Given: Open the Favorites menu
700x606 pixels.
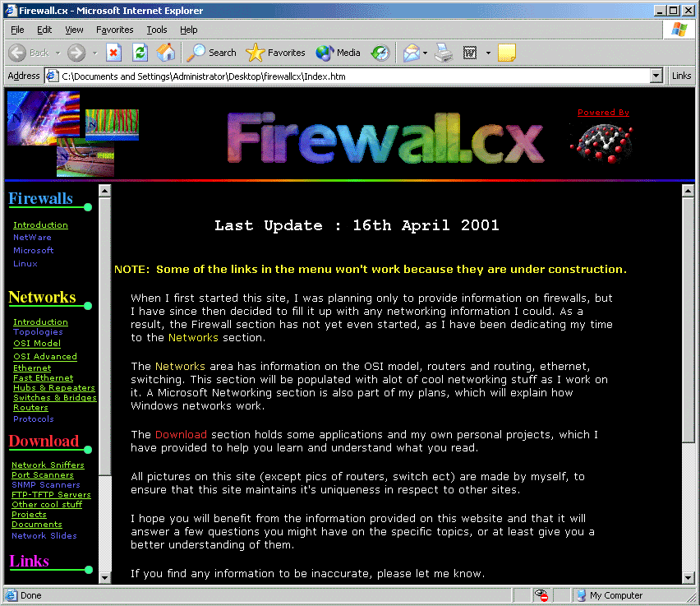Looking at the screenshot, I should pos(115,30).
